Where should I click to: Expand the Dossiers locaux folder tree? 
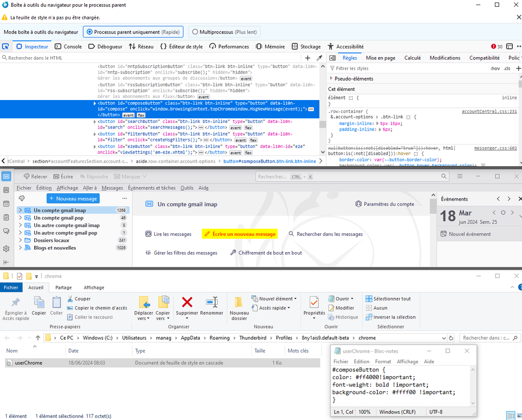(x=20, y=240)
